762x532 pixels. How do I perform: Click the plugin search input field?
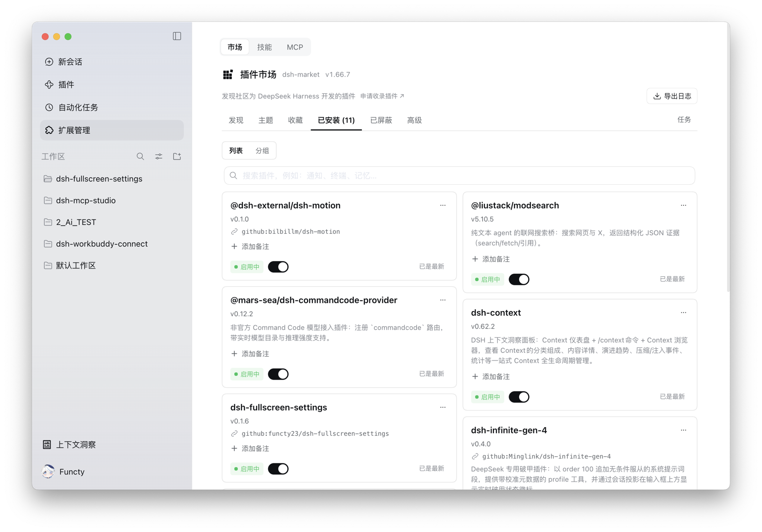pyautogui.click(x=459, y=176)
